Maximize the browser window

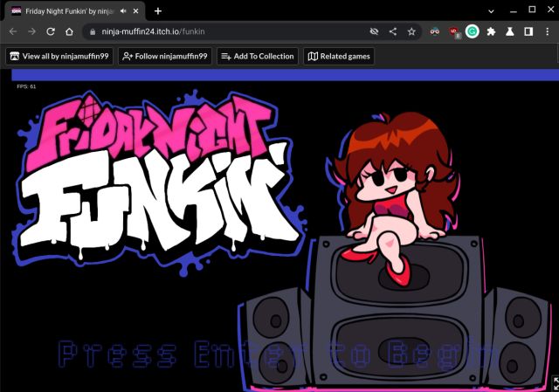pos(532,10)
